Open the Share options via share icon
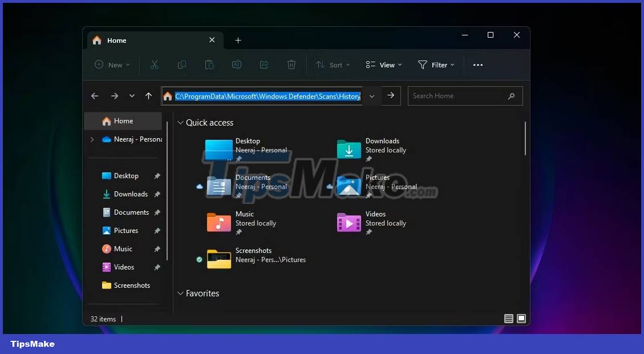644x354 pixels. tap(264, 65)
